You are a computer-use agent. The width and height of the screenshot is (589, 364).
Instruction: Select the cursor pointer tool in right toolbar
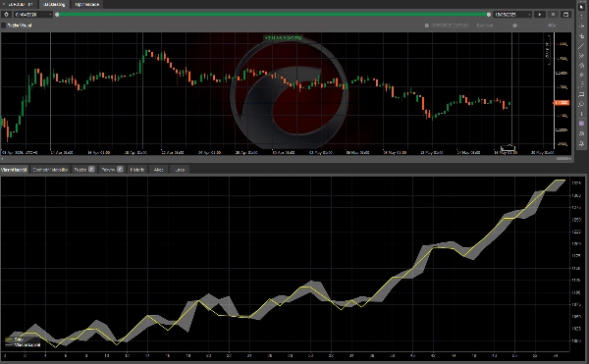581,7
